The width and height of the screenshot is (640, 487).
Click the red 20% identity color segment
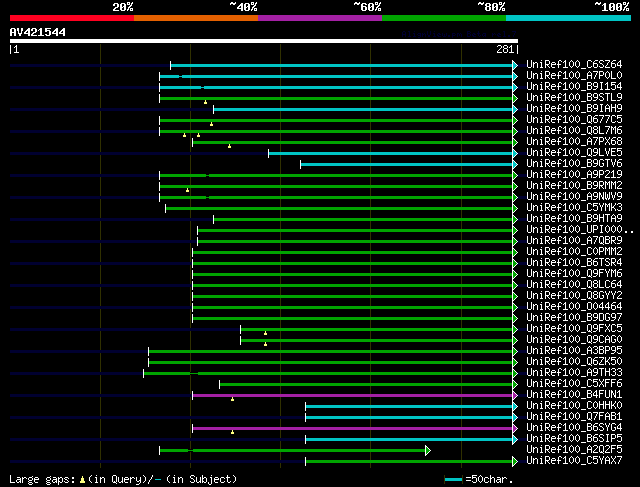(x=72, y=18)
